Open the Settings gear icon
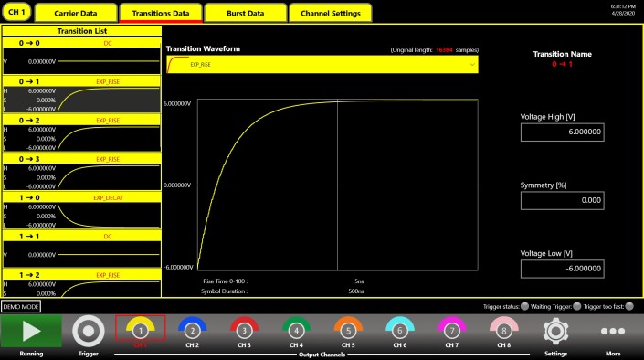This screenshot has height=360, width=644. [x=555, y=332]
